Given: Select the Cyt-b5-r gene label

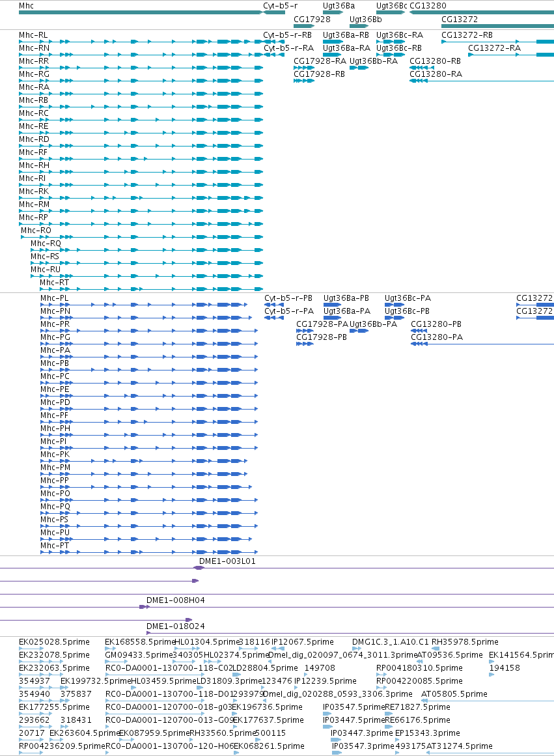Looking at the screenshot, I should tap(280, 6).
